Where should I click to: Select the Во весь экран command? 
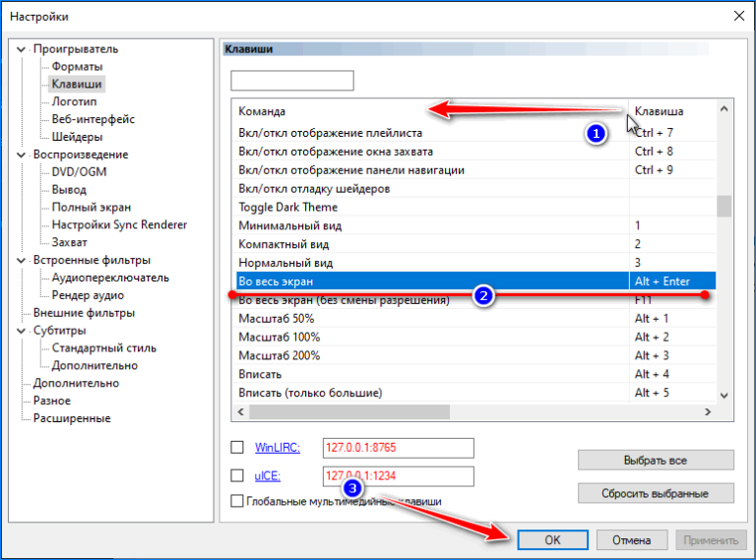475,280
